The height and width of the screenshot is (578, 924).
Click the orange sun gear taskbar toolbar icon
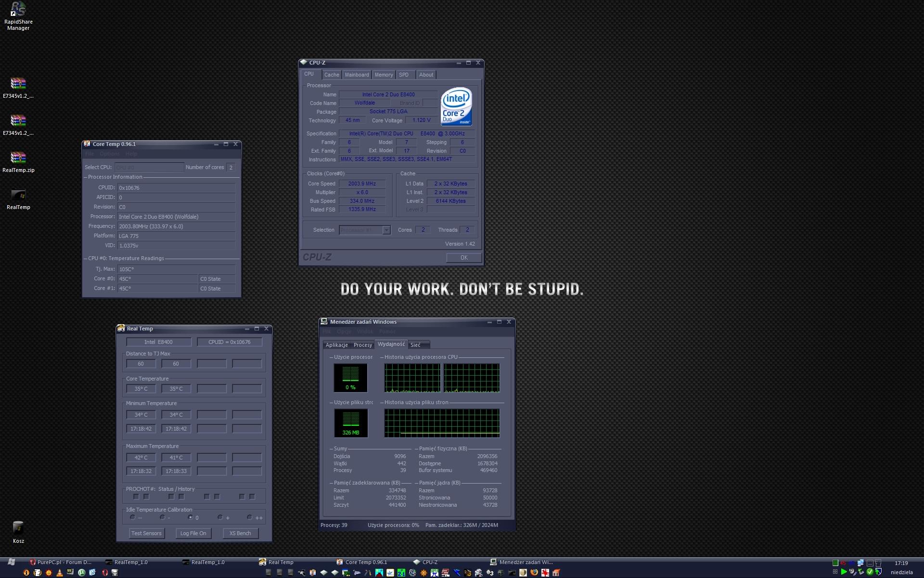423,573
